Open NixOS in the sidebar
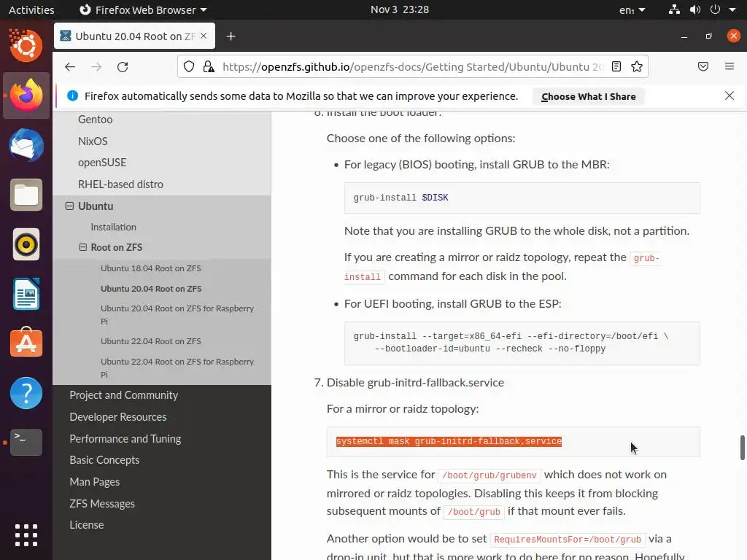The height and width of the screenshot is (560, 747). (93, 141)
